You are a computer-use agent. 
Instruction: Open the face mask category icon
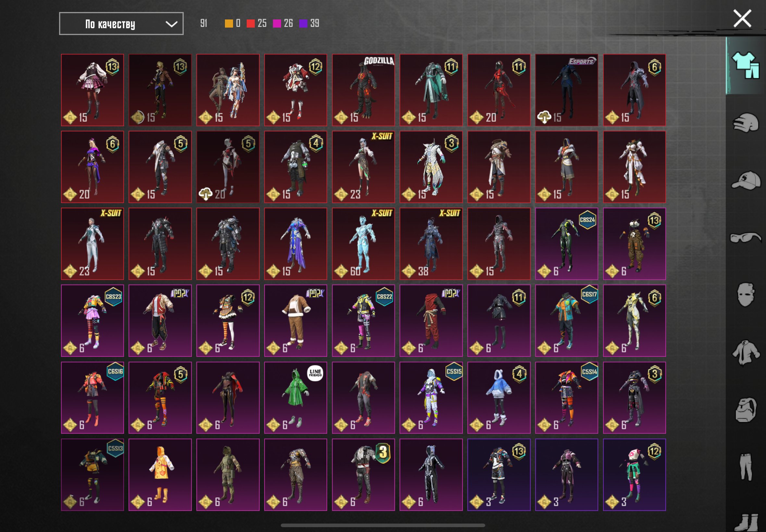(746, 295)
